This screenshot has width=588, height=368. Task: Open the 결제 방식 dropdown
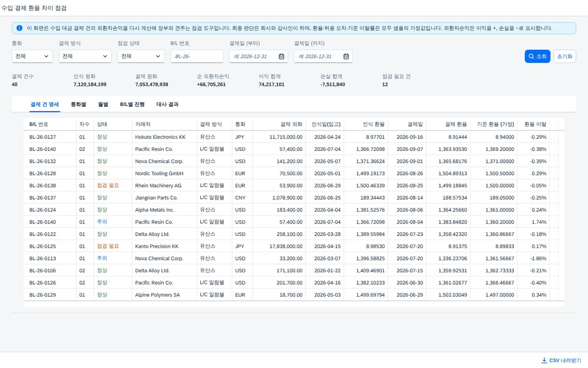pos(85,56)
